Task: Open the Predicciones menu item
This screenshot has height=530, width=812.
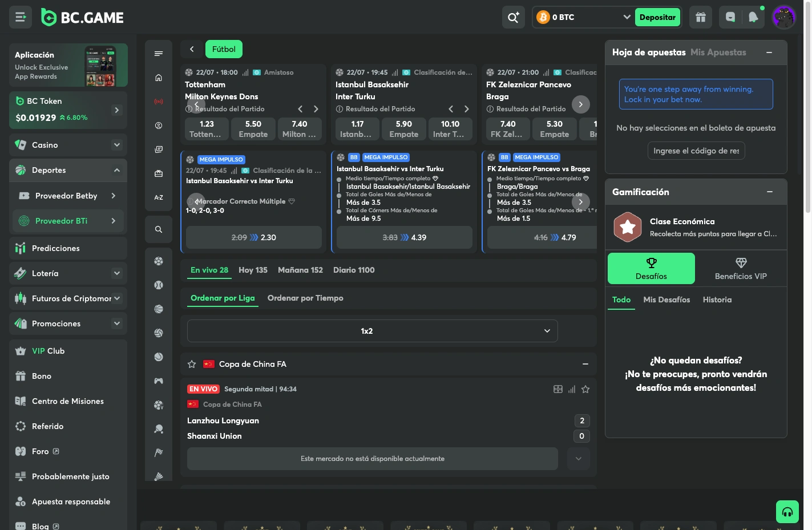Action: coord(68,248)
